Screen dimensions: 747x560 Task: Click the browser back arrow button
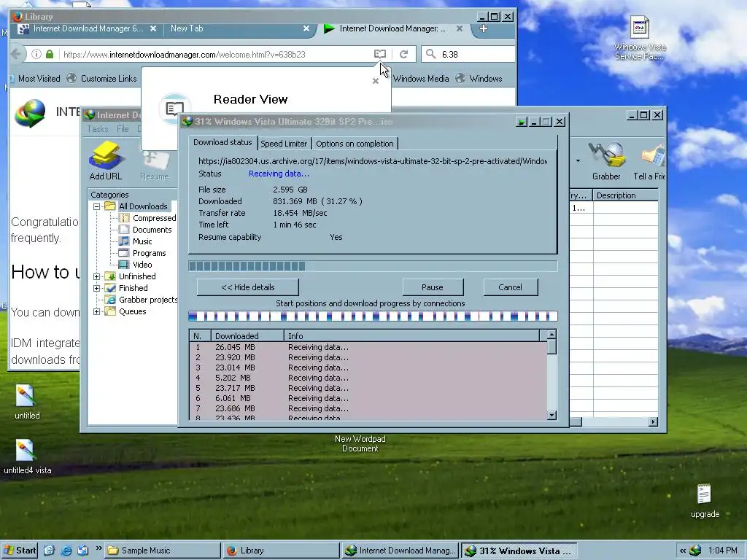16,54
